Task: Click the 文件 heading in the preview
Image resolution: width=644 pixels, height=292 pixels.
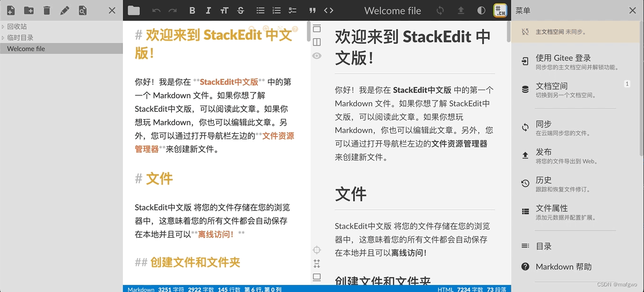Action: point(351,194)
